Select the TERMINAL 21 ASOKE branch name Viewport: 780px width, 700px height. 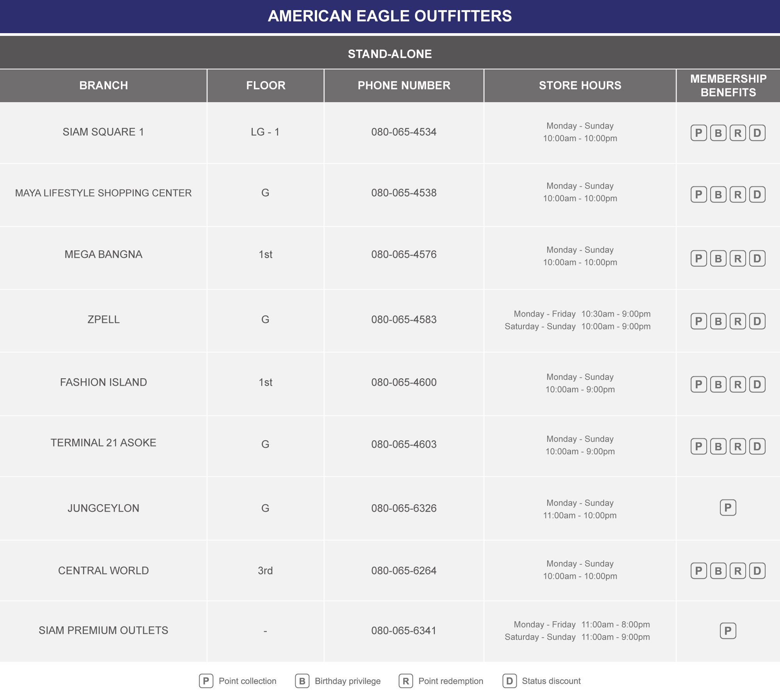coord(103,443)
